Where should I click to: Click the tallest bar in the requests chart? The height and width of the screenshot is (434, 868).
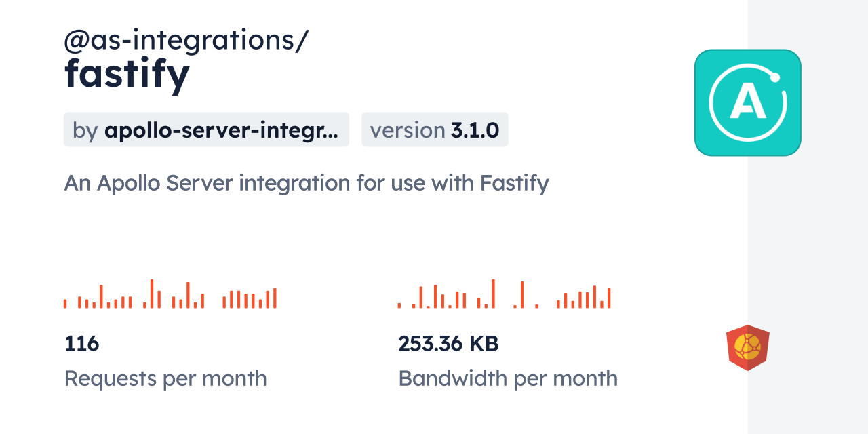coord(152,294)
